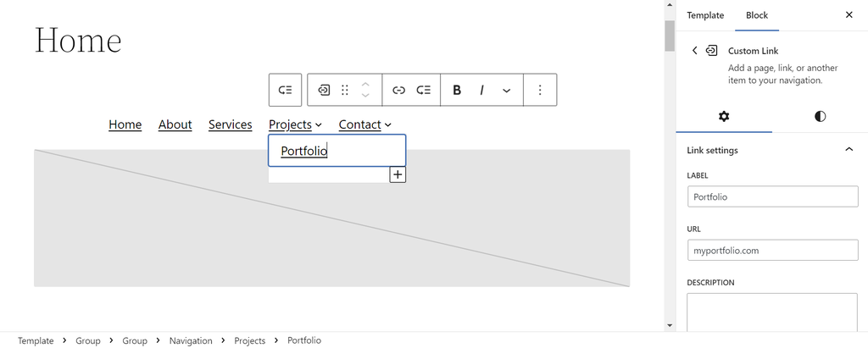Open the settings gear tab in the sidebar

[x=724, y=117]
